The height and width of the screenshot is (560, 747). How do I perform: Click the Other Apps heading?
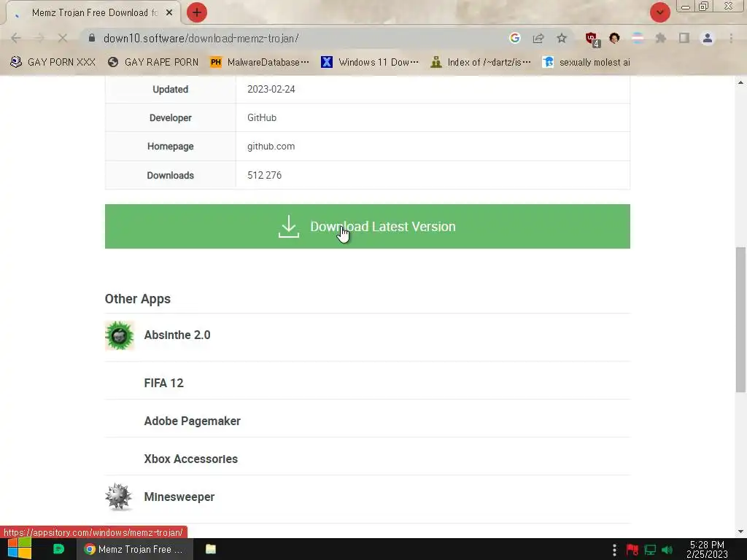[138, 299]
